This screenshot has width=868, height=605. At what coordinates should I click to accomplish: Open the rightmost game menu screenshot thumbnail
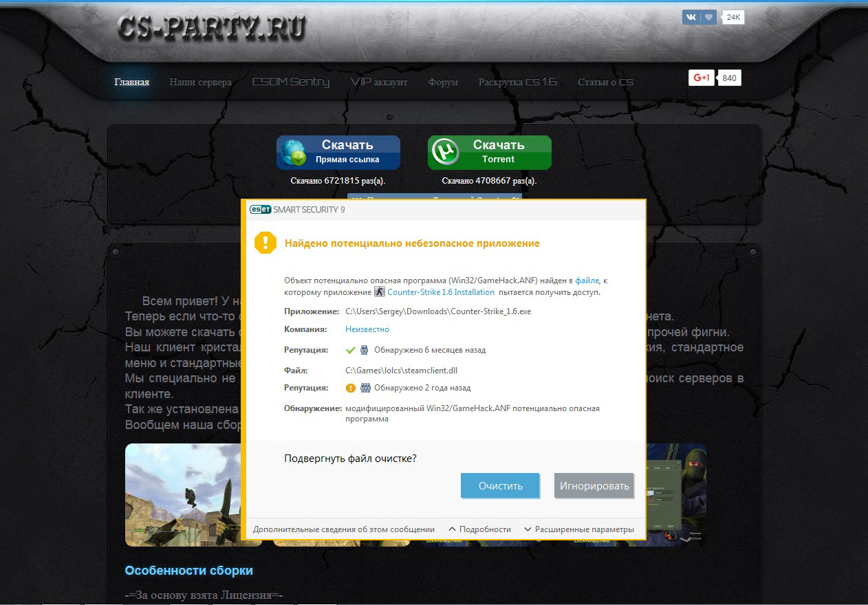tap(677, 494)
